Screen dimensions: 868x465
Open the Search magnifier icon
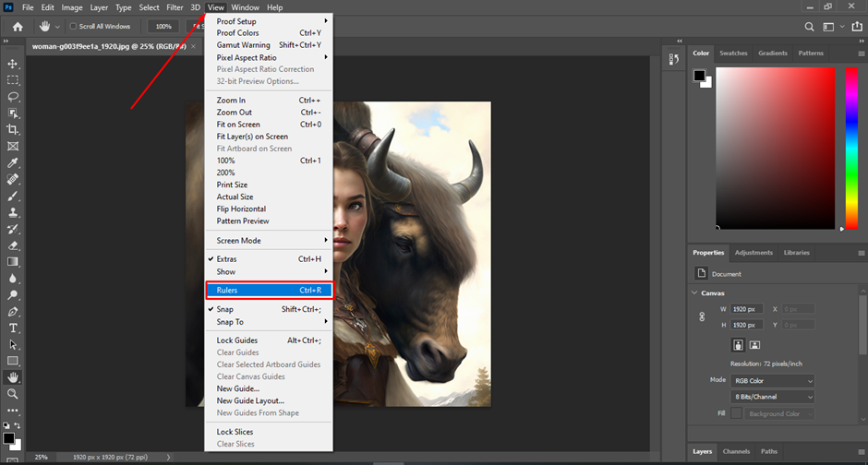809,27
